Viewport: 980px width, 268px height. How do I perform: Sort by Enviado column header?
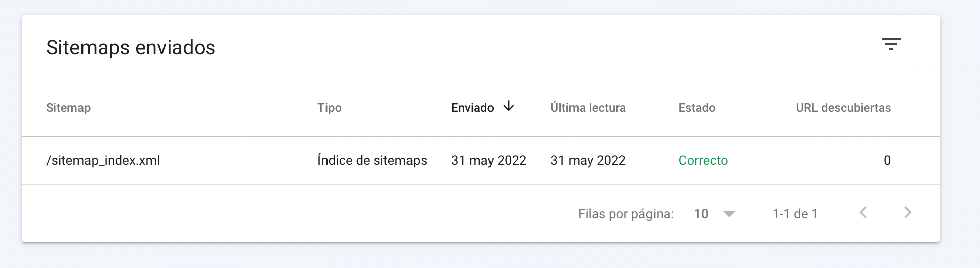point(472,108)
